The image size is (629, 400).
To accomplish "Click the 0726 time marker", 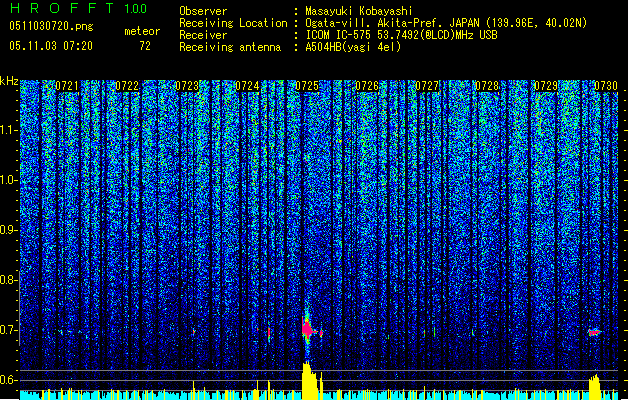I will click(x=367, y=86).
